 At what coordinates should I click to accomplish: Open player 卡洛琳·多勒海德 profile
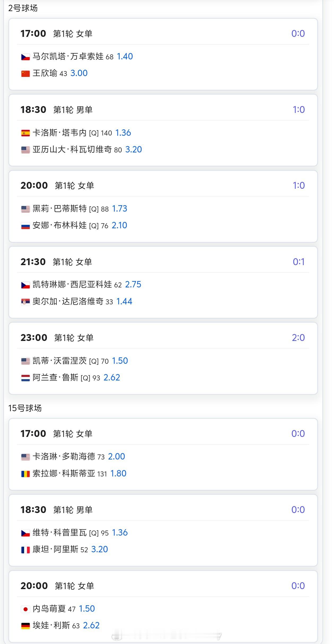(x=64, y=457)
